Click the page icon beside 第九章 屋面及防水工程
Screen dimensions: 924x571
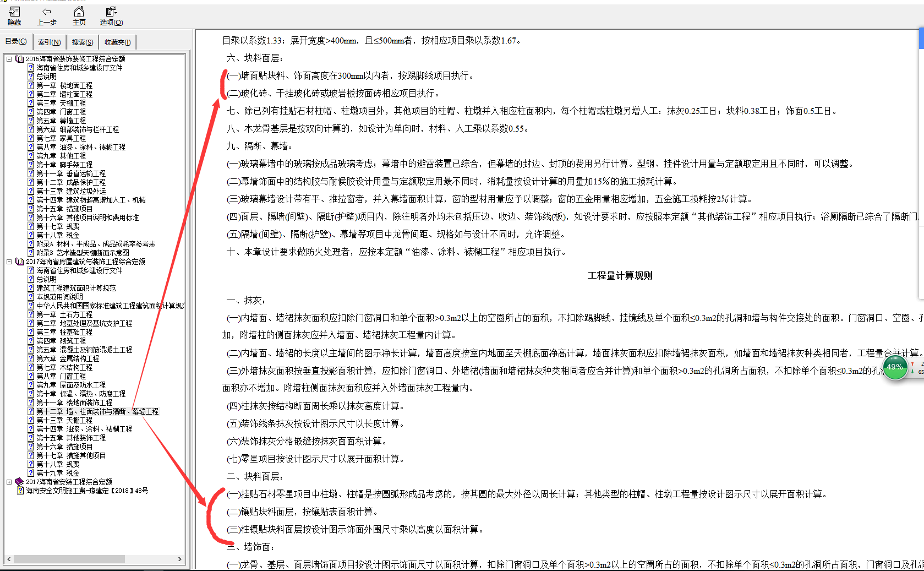point(31,385)
